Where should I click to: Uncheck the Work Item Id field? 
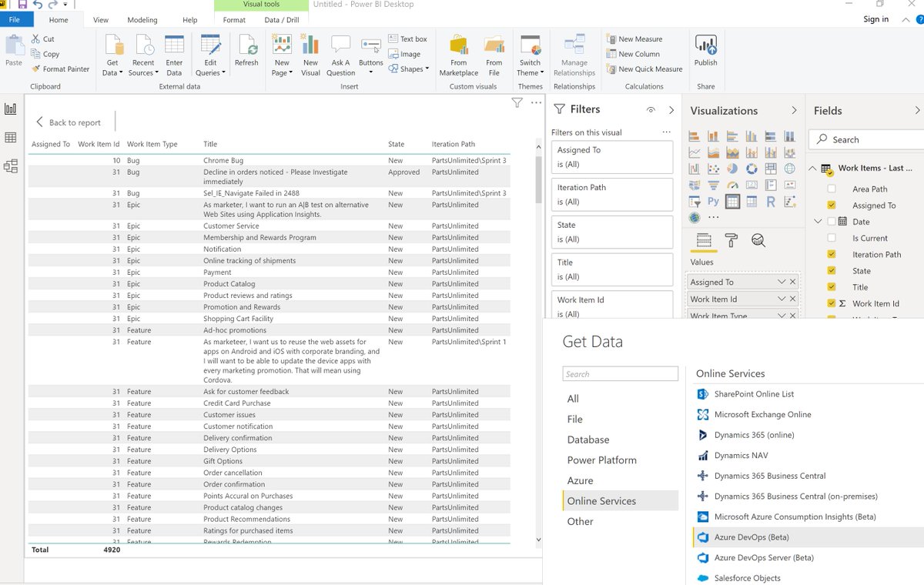coord(832,304)
